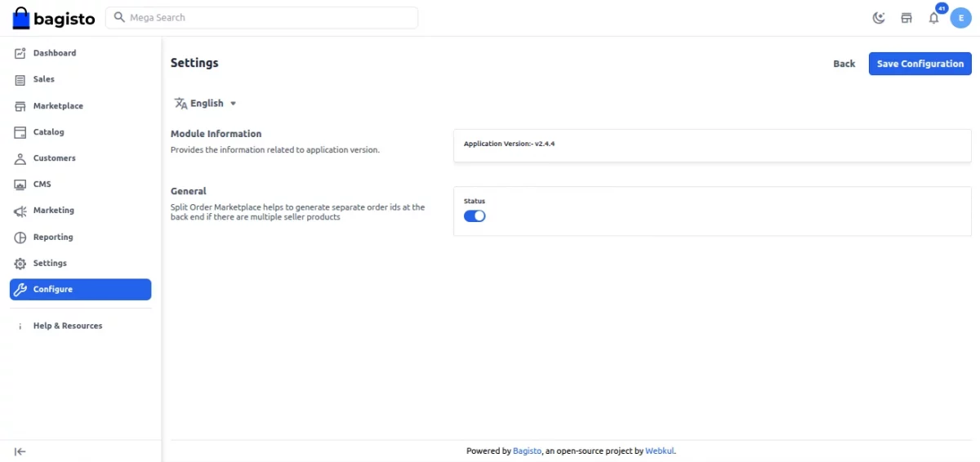Select Configure menu label
980x462 pixels.
tap(53, 290)
